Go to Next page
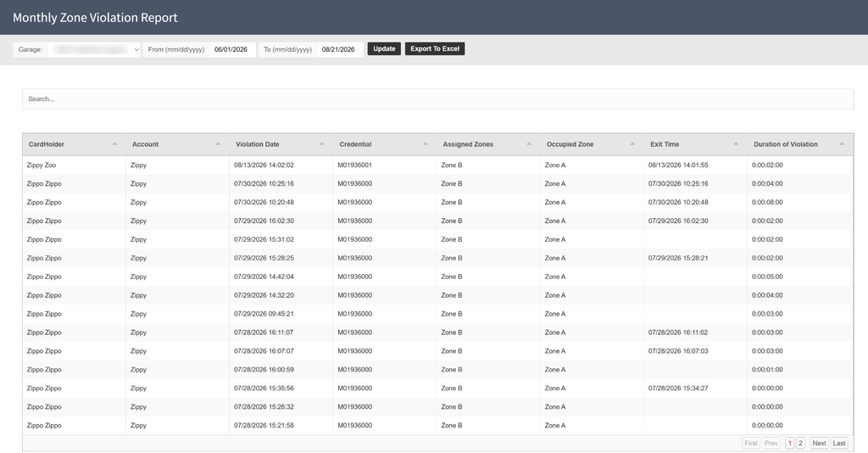The height and width of the screenshot is (453, 868). [x=820, y=443]
